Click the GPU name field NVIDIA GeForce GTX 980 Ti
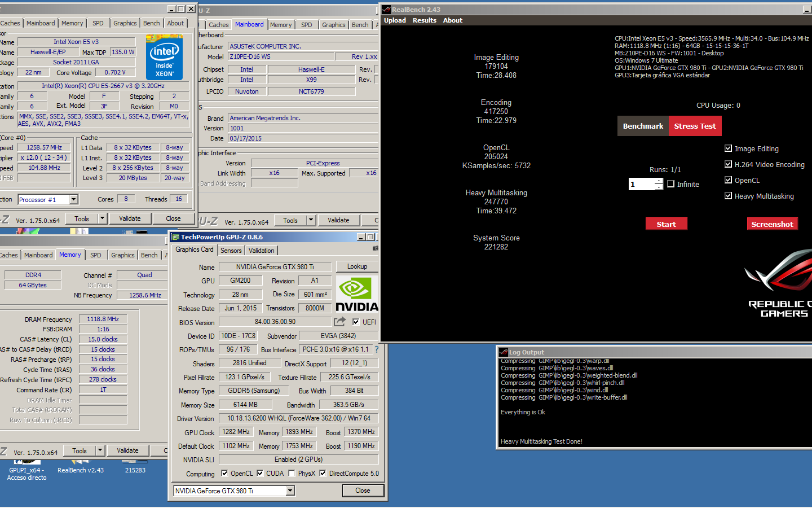 coord(275,267)
